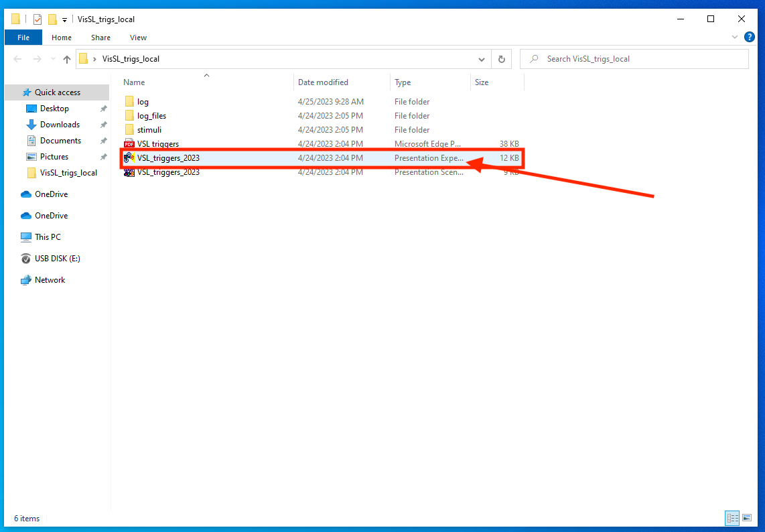
Task: Click the pin icon beside Documents
Action: [x=103, y=141]
